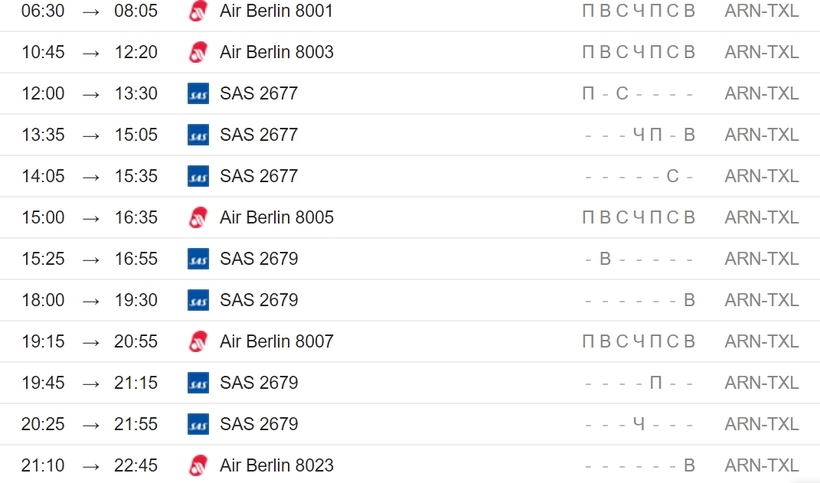
Task: Click the weekday schedule of Air Berlin 8003
Action: point(639,52)
